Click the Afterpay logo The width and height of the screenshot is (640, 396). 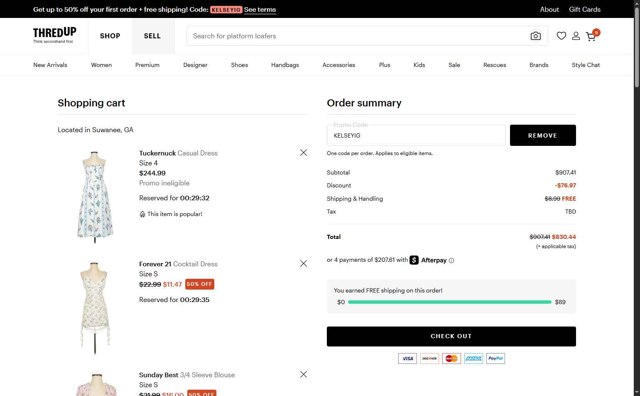[428, 260]
